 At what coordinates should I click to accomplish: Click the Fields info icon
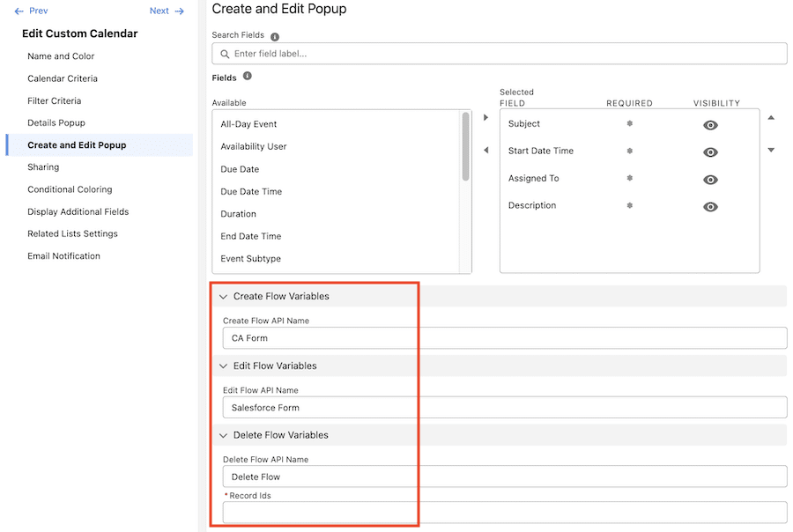(248, 76)
